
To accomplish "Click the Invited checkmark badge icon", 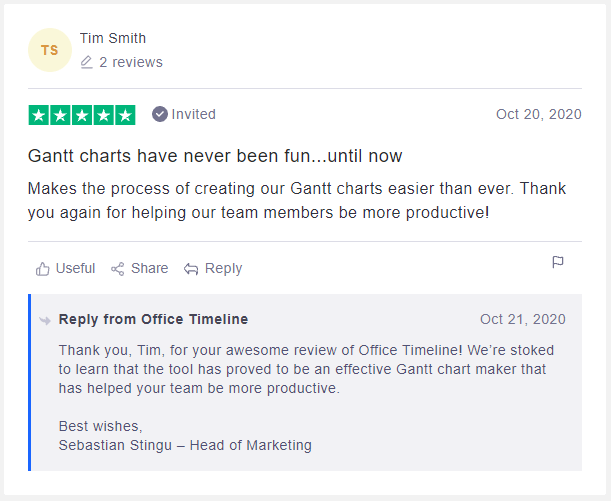I will click(x=159, y=114).
